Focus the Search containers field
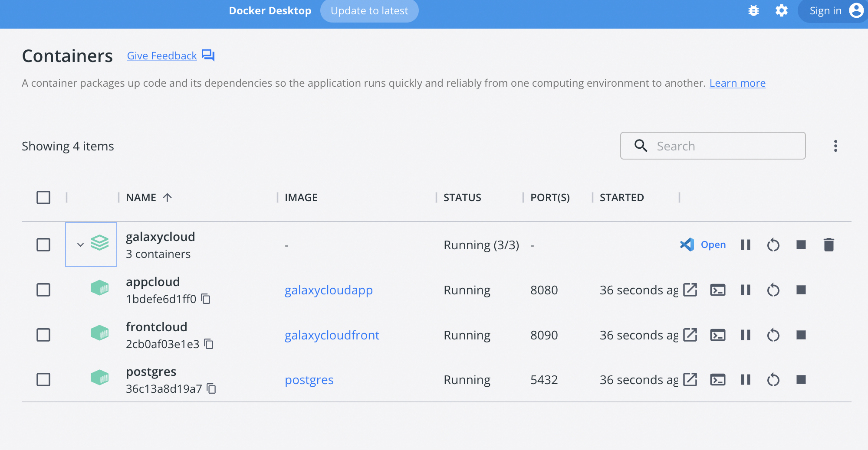Viewport: 868px width, 450px height. [713, 146]
